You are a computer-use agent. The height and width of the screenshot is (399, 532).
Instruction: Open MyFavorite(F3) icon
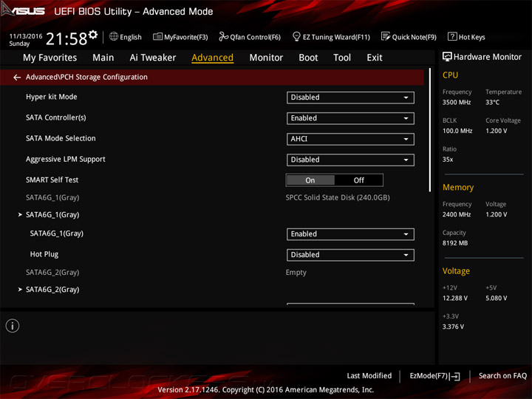point(157,37)
